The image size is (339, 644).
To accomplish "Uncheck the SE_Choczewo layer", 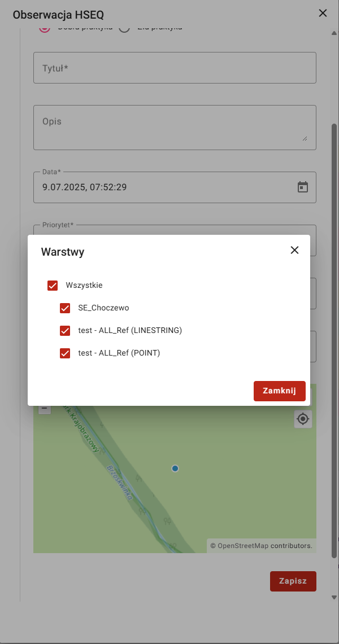I will (x=65, y=308).
